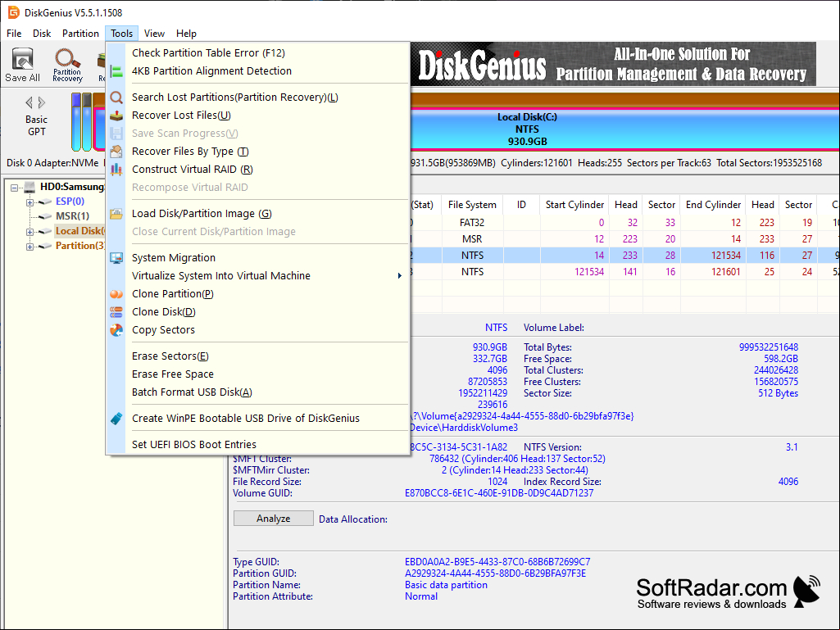
Task: Click the Search Lost Partitions magnifier icon
Action: coord(116,97)
